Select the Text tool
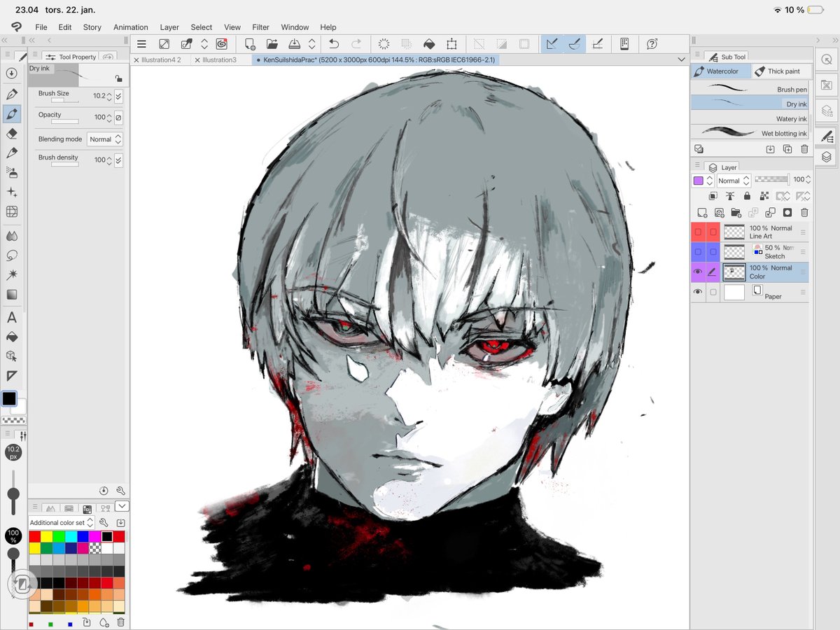Viewport: 840px width, 630px height. (12, 318)
